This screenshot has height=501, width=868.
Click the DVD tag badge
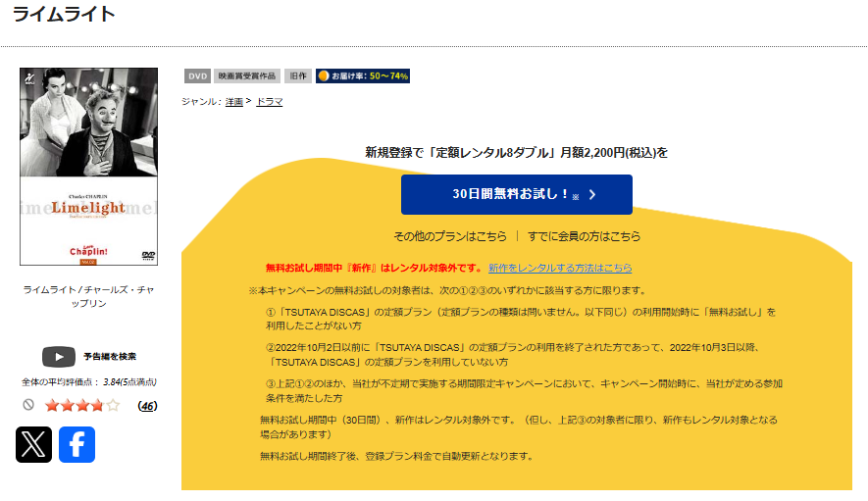click(x=197, y=75)
